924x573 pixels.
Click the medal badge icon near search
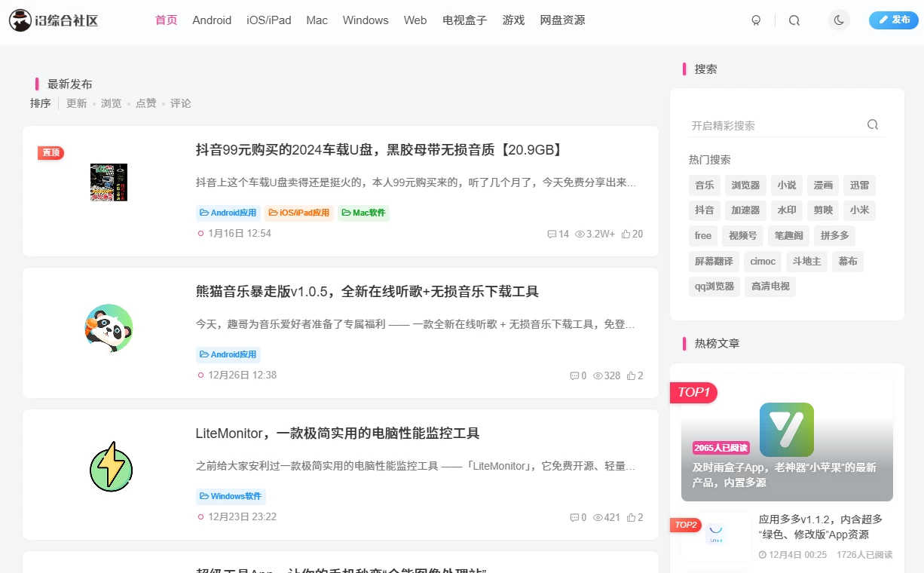click(x=756, y=20)
